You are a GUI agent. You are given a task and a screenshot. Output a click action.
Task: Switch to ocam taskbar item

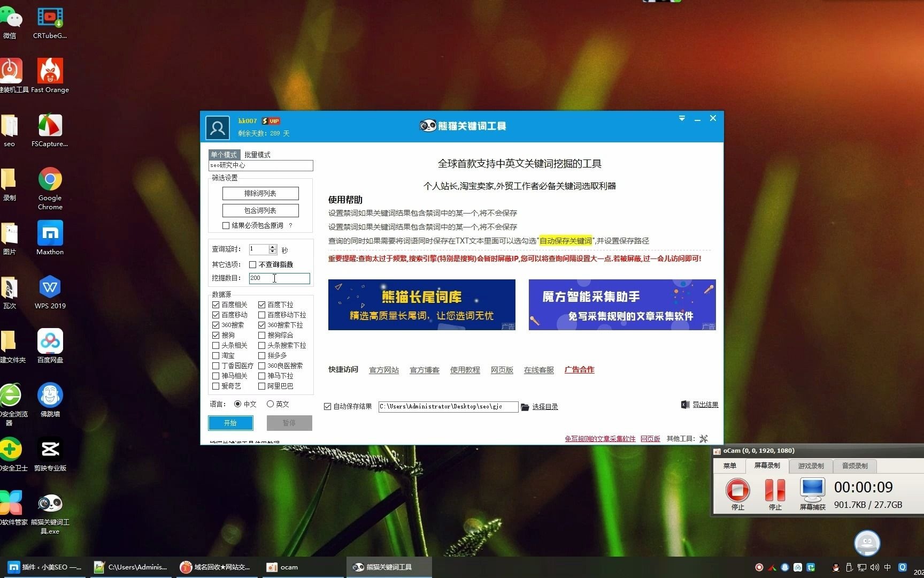[302, 567]
